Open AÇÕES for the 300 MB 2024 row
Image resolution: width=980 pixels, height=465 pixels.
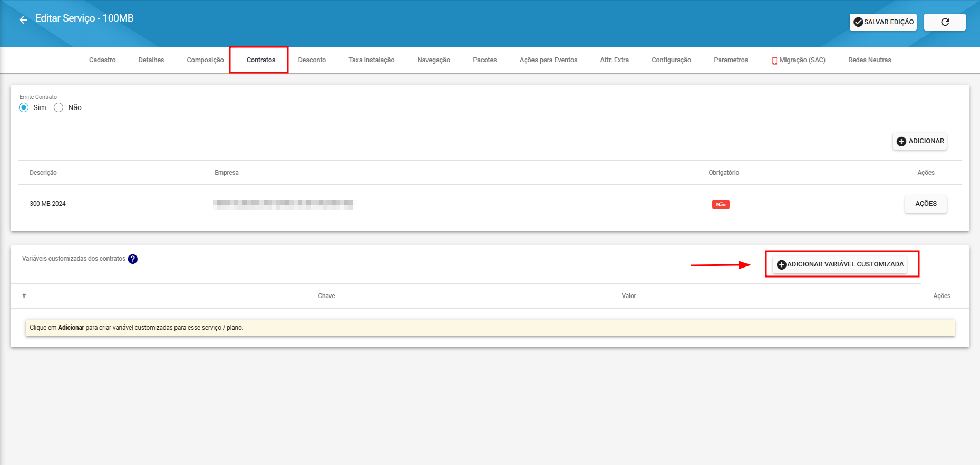pos(926,204)
